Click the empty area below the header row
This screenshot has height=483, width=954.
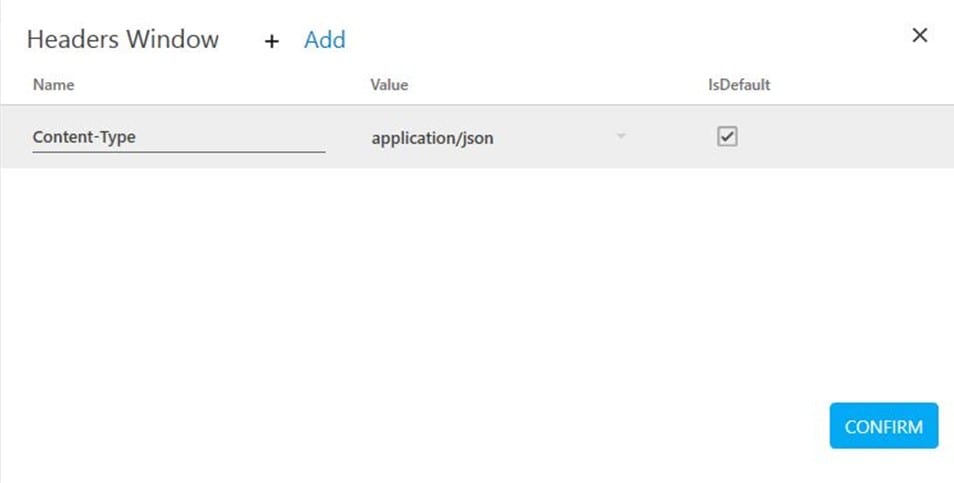pyautogui.click(x=476, y=280)
